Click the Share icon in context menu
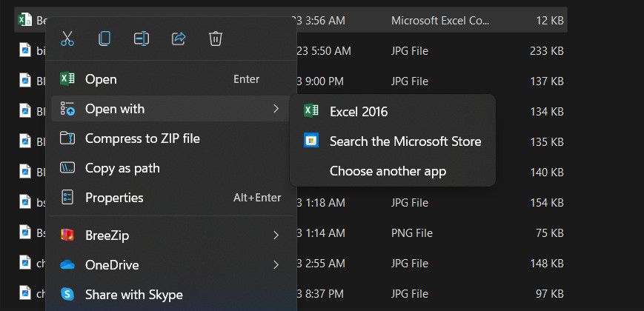 (179, 39)
